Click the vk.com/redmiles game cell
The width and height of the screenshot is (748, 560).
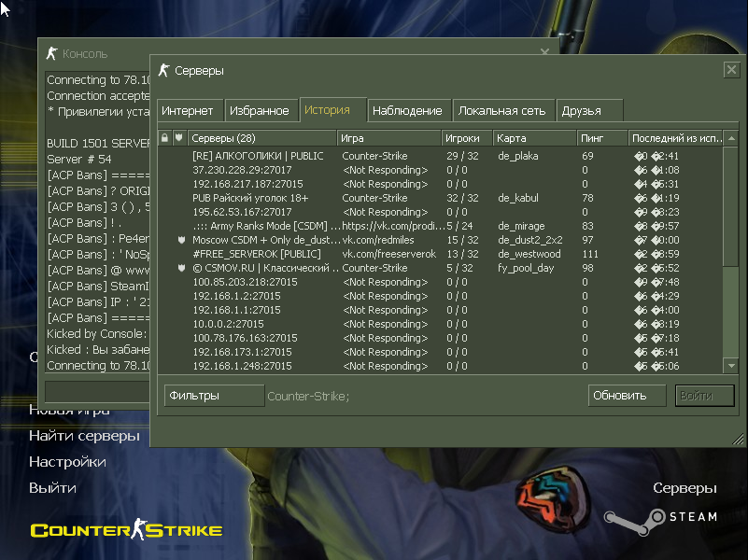[378, 240]
